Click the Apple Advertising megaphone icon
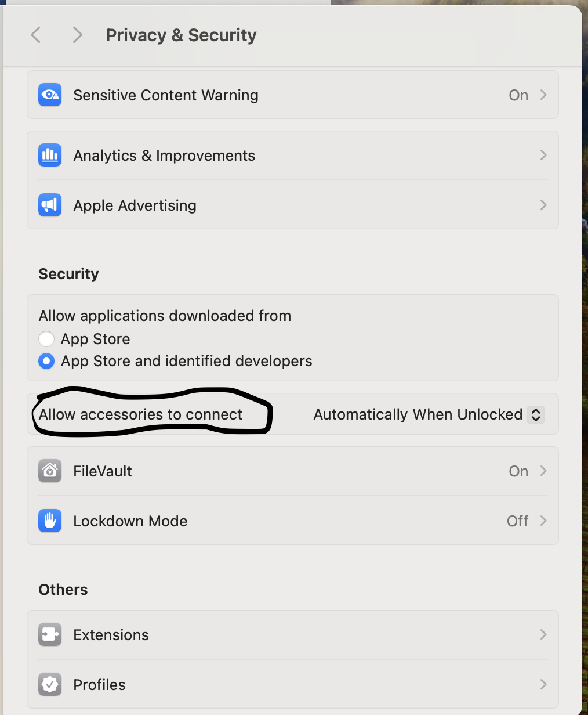This screenshot has height=715, width=588. pyautogui.click(x=50, y=205)
